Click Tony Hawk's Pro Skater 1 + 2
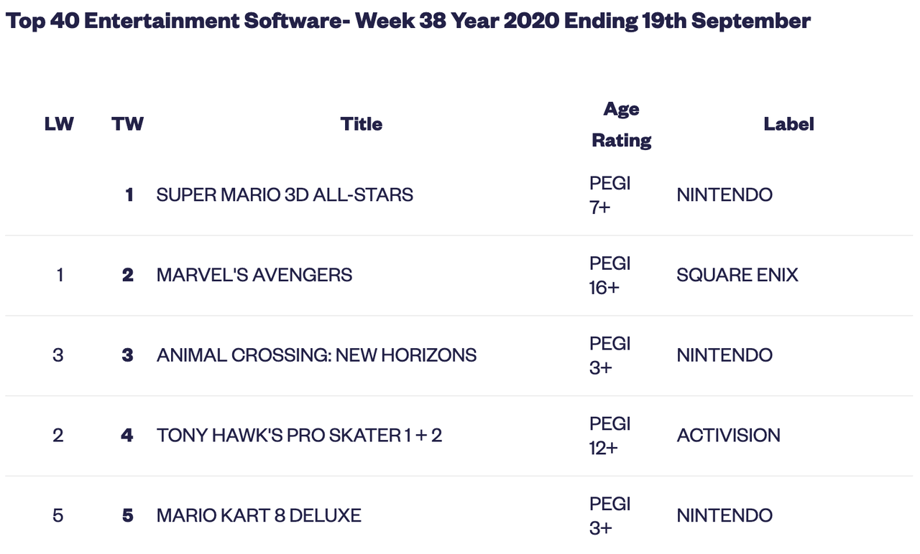 [299, 435]
